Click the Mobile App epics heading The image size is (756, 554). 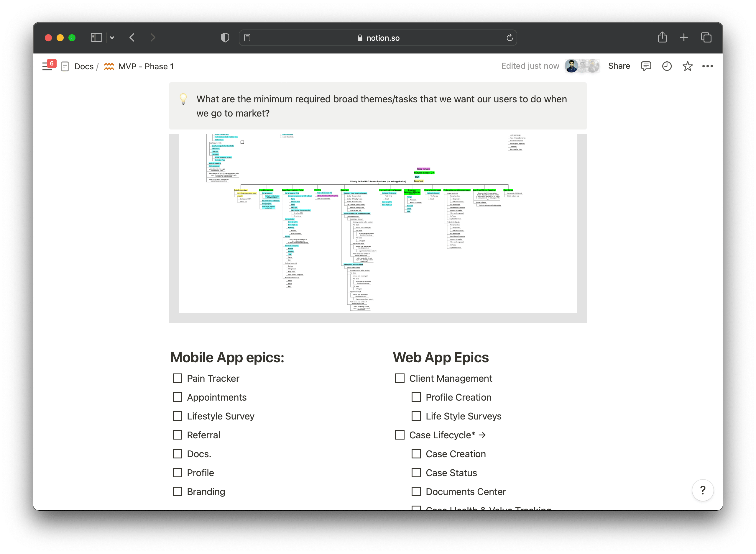[x=227, y=358]
